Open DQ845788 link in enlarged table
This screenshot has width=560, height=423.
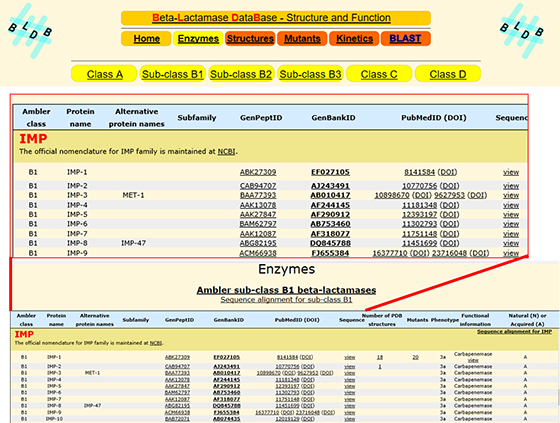(330, 243)
